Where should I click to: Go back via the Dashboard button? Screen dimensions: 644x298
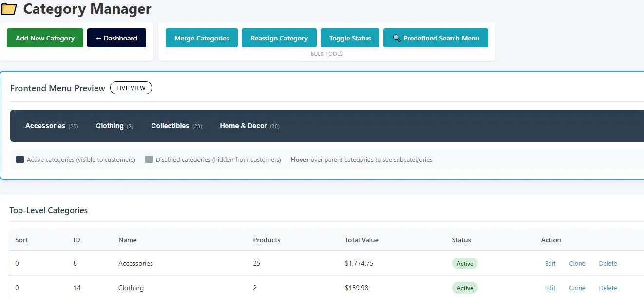pos(116,38)
